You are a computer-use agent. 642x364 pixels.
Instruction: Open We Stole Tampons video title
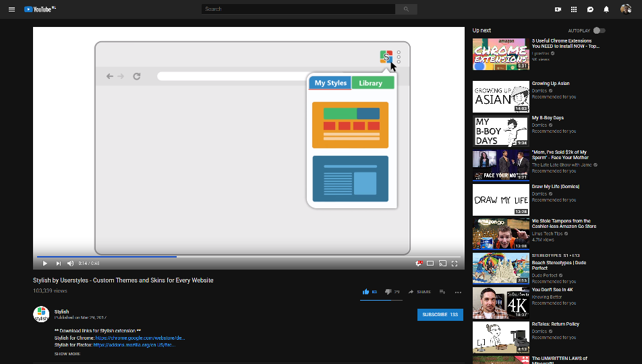click(x=564, y=224)
